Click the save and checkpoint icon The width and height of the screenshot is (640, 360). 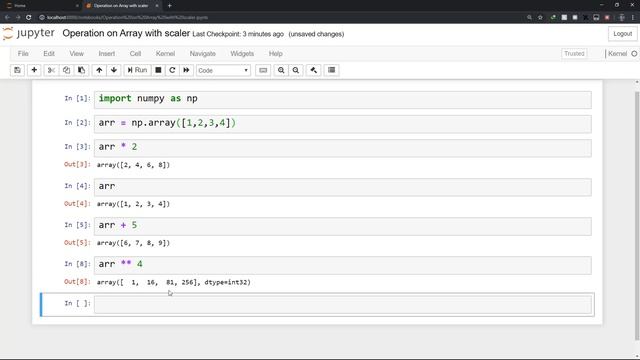click(17, 70)
